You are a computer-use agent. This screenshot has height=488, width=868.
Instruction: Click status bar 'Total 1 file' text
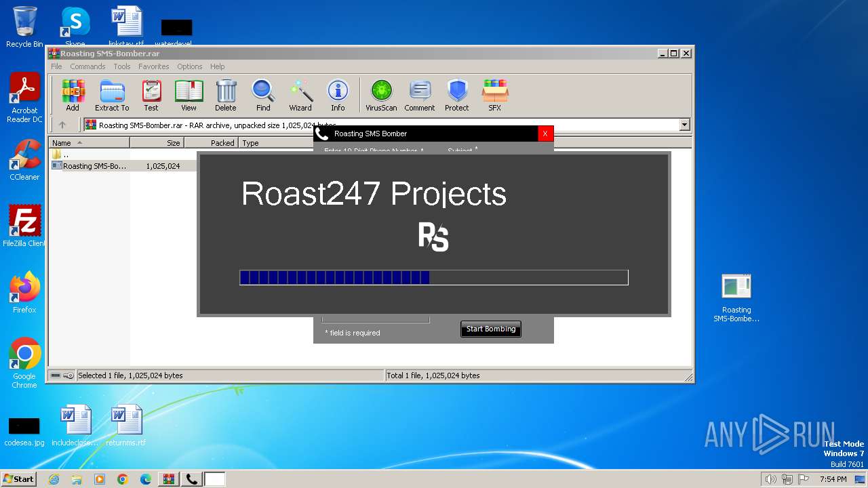point(433,375)
